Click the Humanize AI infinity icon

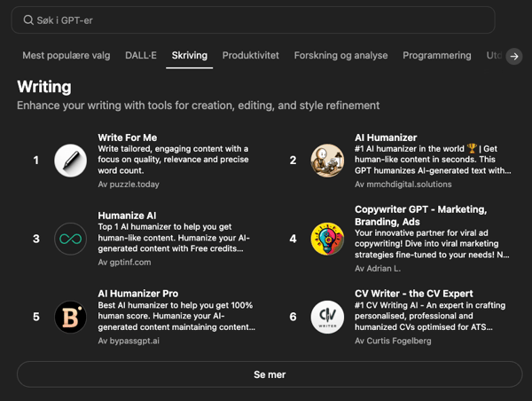point(71,239)
